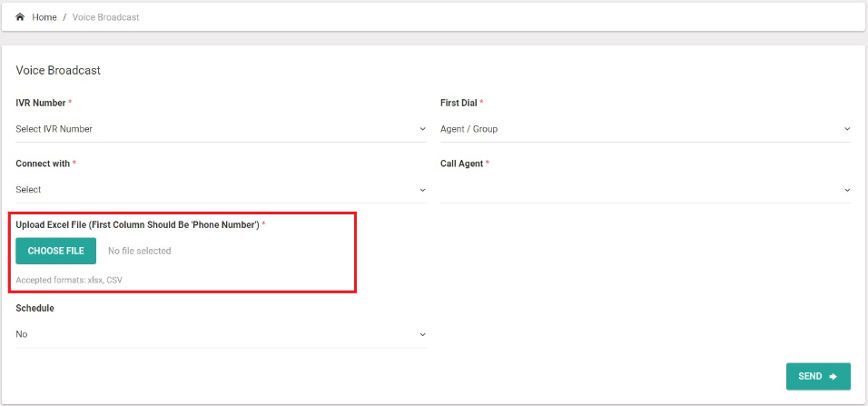
Task: Click the chevron arrow of Call Agent field
Action: pyautogui.click(x=847, y=190)
